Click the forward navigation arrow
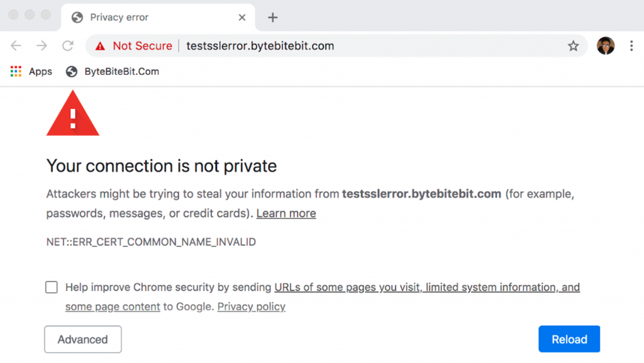This screenshot has width=644, height=363. coord(42,45)
